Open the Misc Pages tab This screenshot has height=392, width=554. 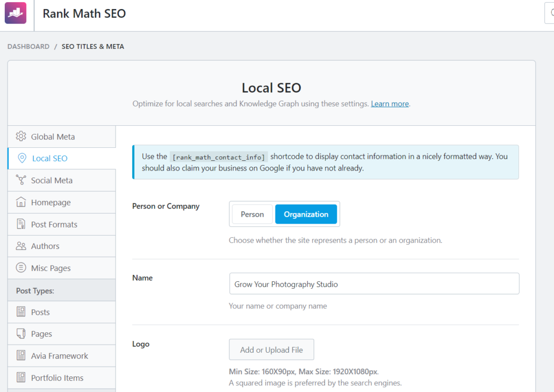[61, 268]
